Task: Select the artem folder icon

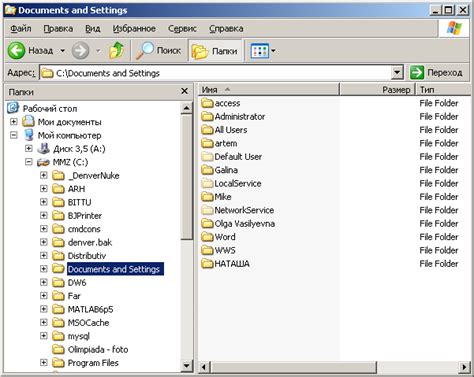Action: 207,143
